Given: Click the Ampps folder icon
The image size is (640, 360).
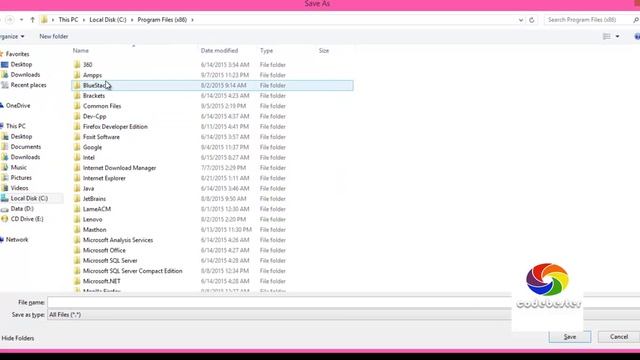Looking at the screenshot, I should tap(77, 75).
